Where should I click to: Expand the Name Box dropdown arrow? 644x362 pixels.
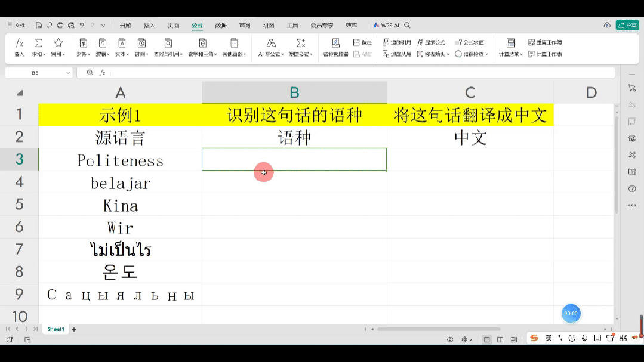[68, 73]
